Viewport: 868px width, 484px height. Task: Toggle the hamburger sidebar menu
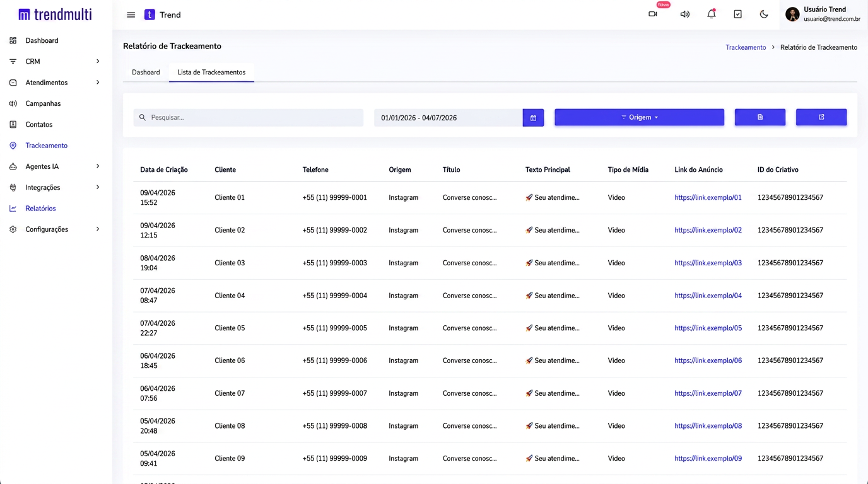click(x=131, y=14)
